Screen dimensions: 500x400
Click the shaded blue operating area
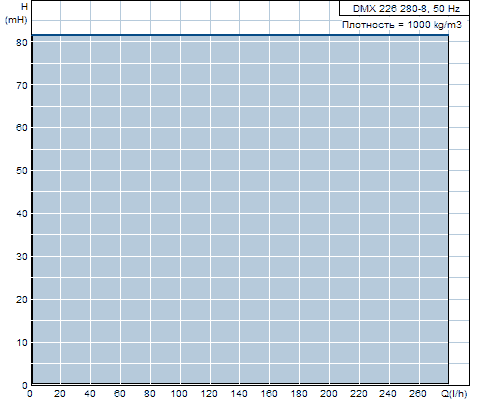pos(240,209)
